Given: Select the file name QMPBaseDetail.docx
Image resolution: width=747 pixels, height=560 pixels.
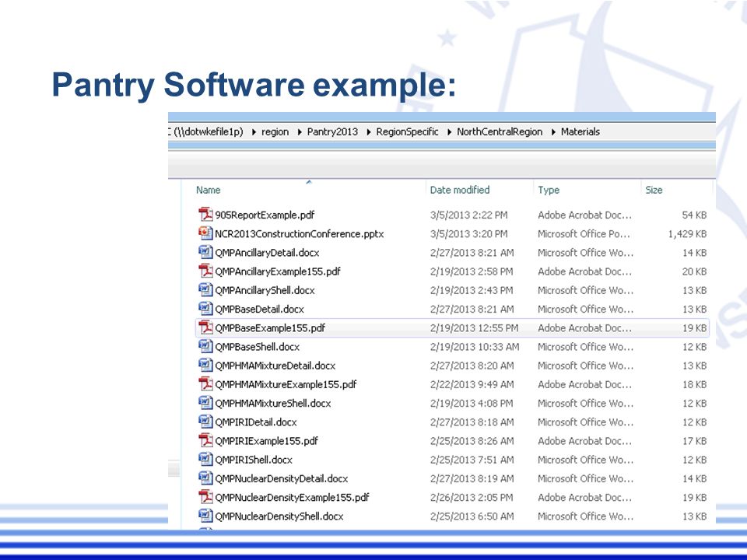Looking at the screenshot, I should (259, 309).
